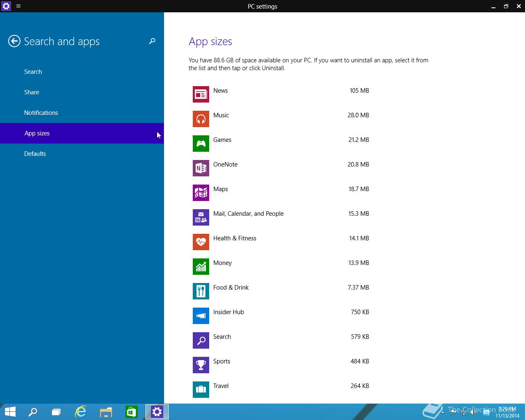Select the News app icon

click(201, 94)
